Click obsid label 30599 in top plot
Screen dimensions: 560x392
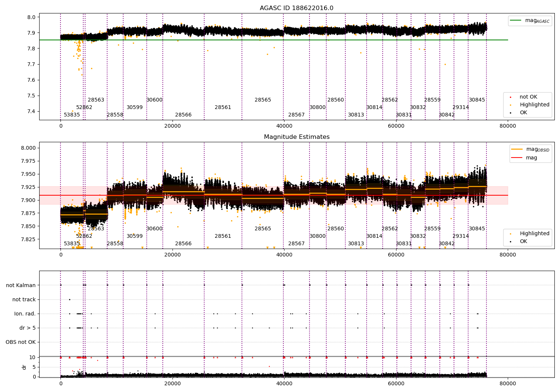[135, 108]
